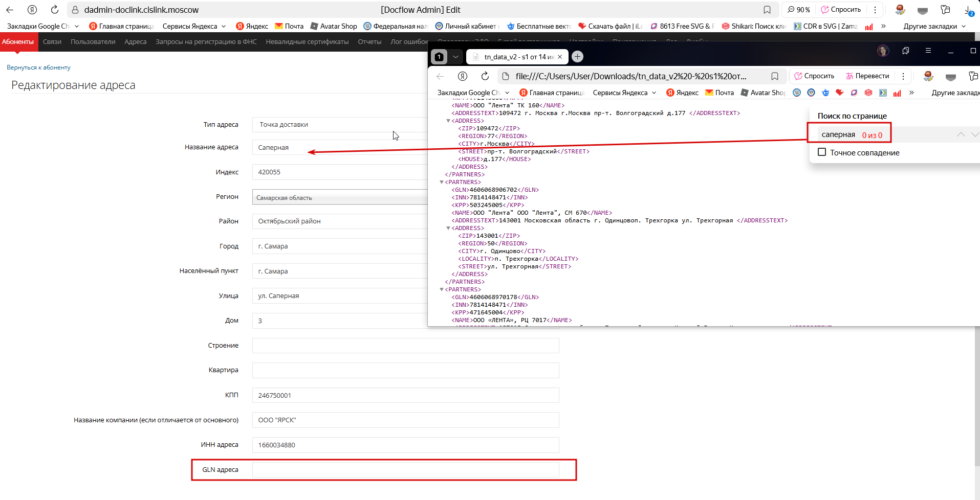Open Avatar Shop bookmark in the main window
Image resolution: width=980 pixels, height=500 pixels.
coord(334,26)
